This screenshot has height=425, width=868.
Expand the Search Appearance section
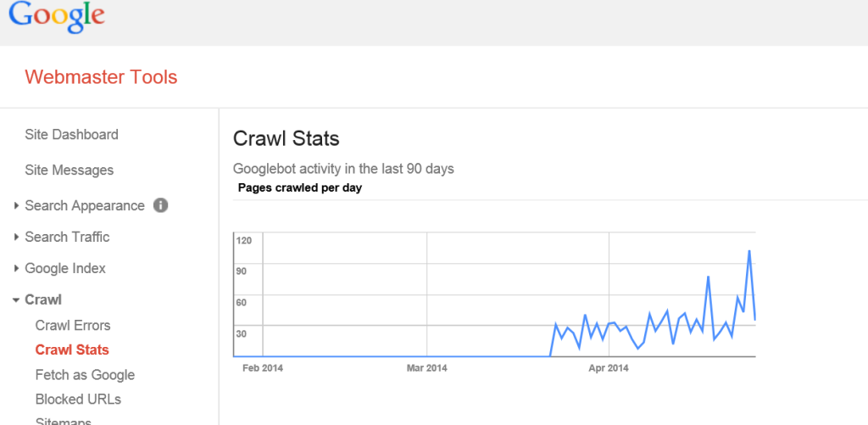coord(17,206)
